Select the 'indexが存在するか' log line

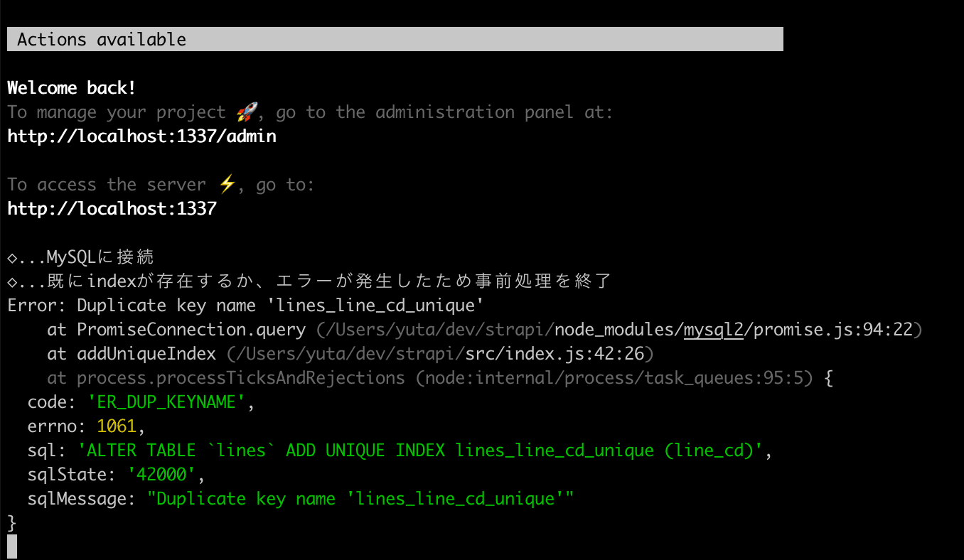(309, 281)
